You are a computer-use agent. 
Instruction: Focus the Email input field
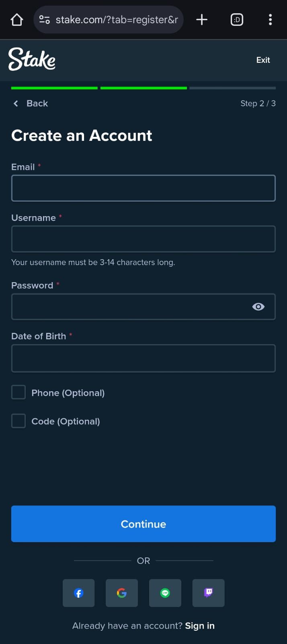coord(143,188)
